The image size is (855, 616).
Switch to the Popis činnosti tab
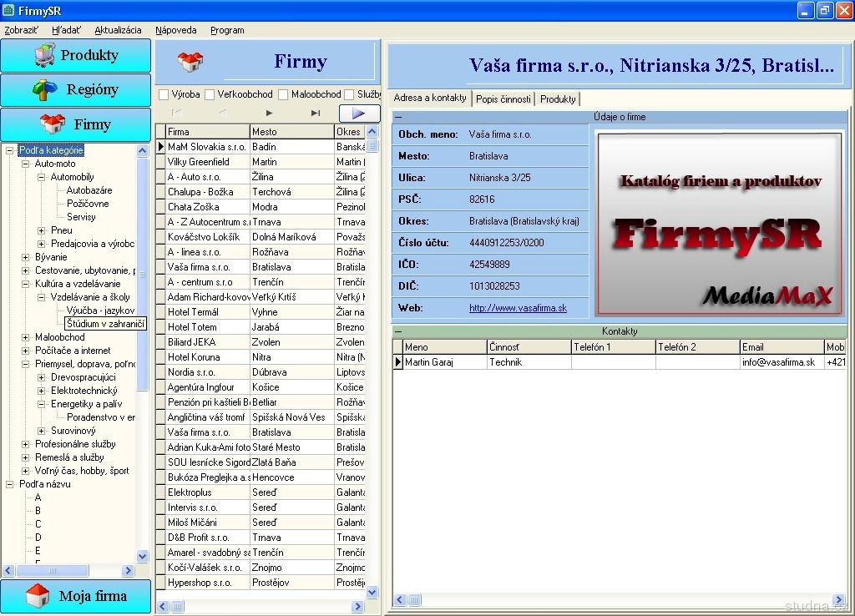point(503,98)
